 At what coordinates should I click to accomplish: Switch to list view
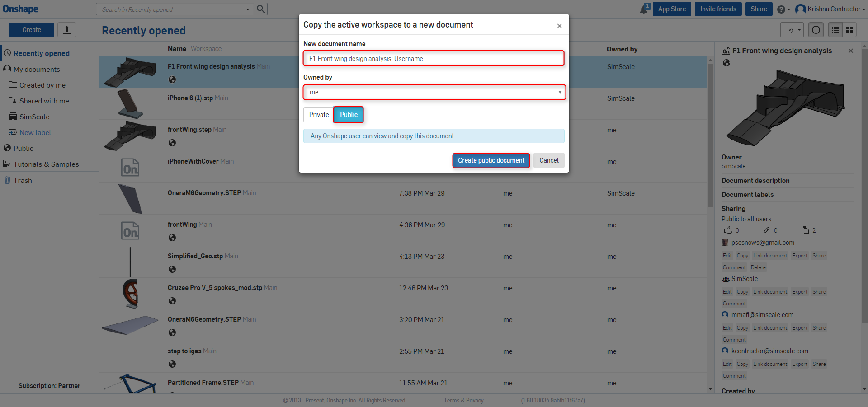click(835, 30)
